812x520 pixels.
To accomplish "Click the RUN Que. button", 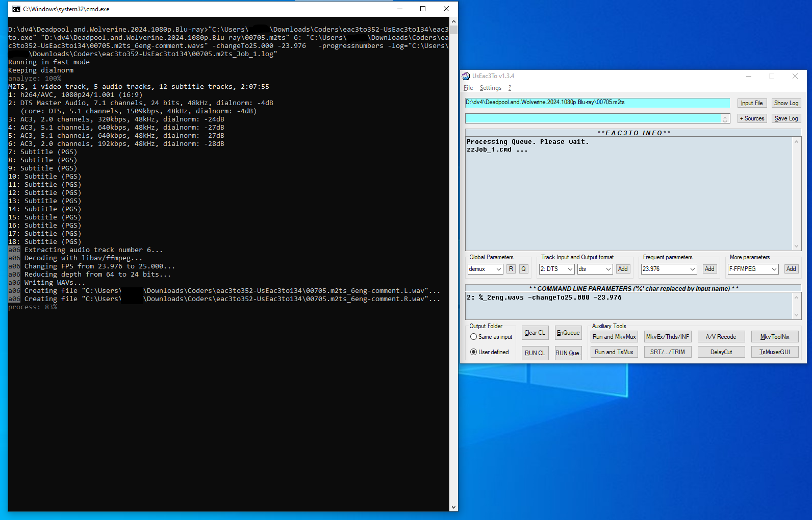I will tap(568, 353).
